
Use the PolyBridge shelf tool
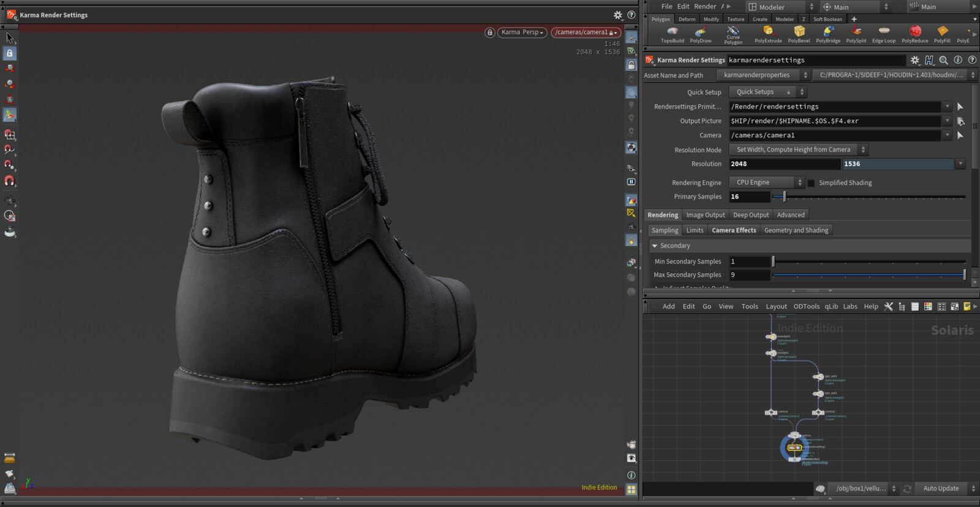pos(828,34)
